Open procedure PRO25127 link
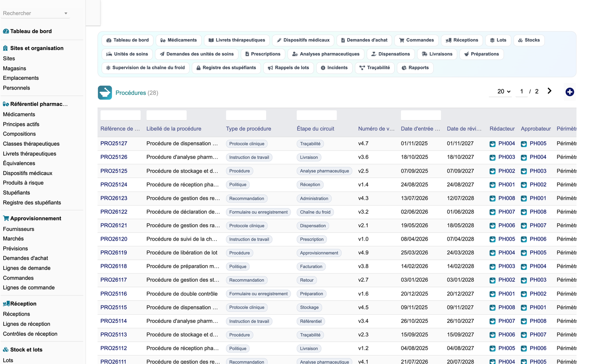589x364 pixels. 114,144
